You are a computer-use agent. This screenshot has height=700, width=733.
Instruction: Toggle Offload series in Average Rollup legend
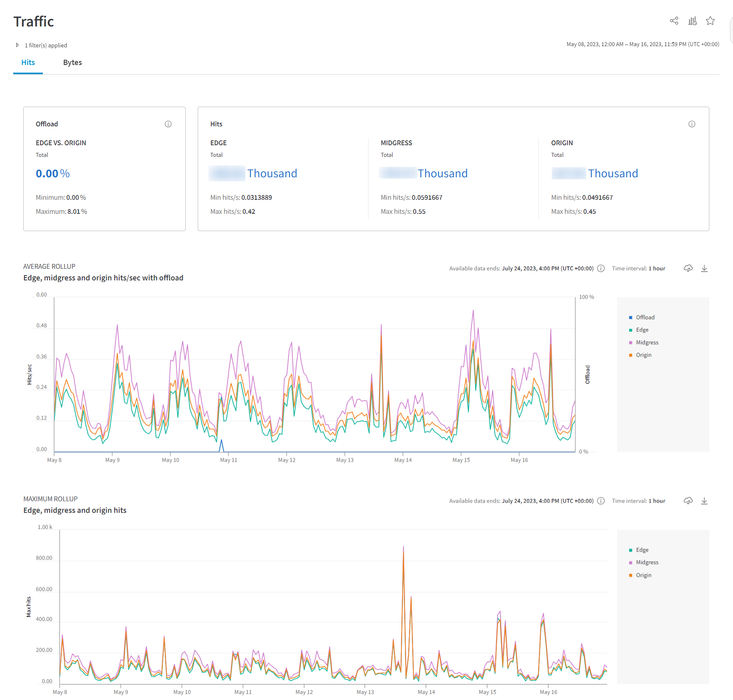[x=645, y=317]
